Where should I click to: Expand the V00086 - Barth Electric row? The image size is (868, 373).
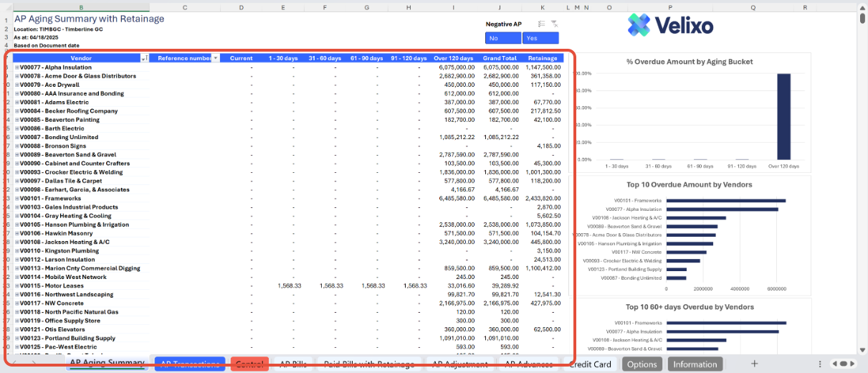[17, 128]
